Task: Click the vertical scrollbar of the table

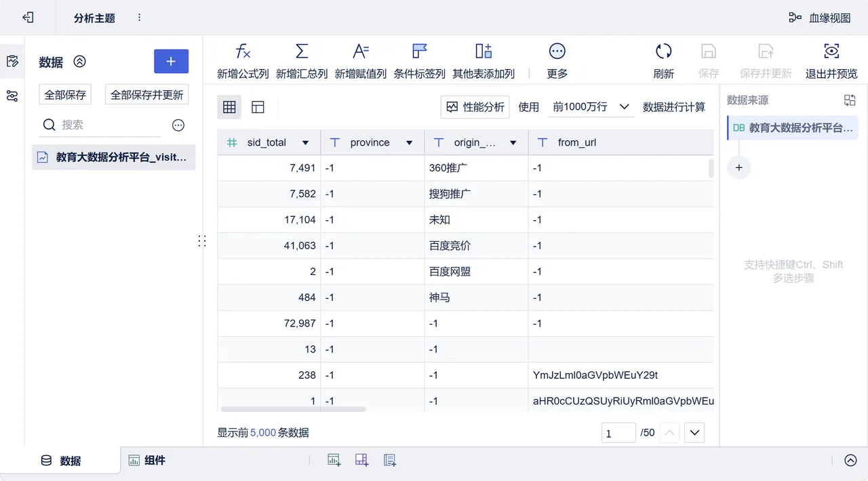Action: click(711, 168)
